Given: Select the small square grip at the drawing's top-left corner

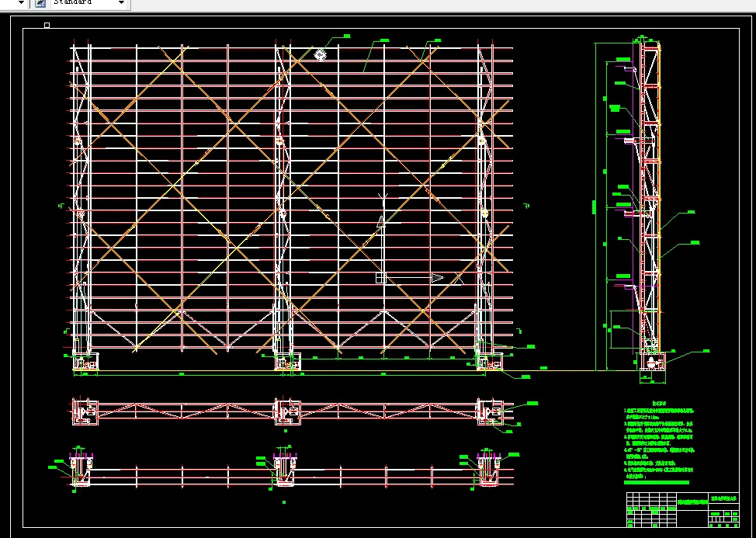Looking at the screenshot, I should click(47, 25).
